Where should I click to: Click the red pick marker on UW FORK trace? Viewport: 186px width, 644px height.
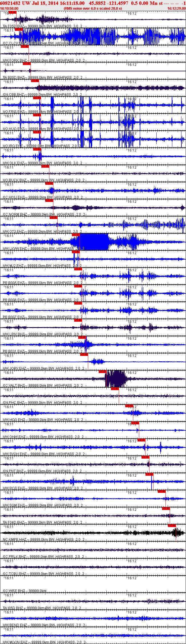coord(25,46)
